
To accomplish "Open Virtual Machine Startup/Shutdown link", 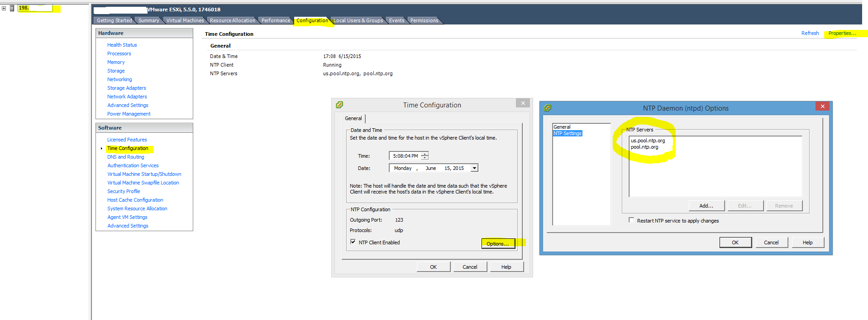I will [x=144, y=174].
